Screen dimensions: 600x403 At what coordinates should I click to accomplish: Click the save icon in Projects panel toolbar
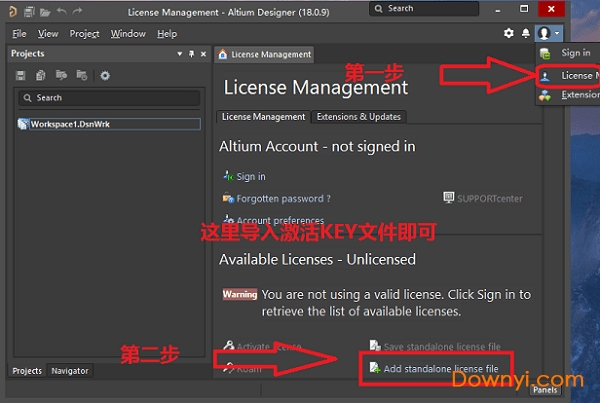click(x=21, y=75)
